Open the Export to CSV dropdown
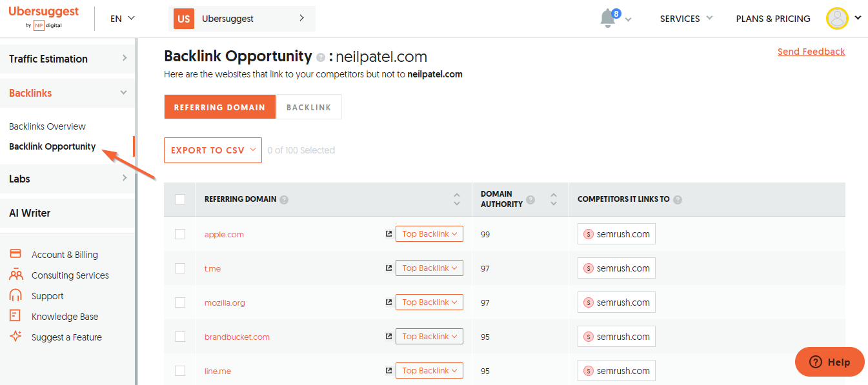Image resolution: width=868 pixels, height=385 pixels. point(213,150)
